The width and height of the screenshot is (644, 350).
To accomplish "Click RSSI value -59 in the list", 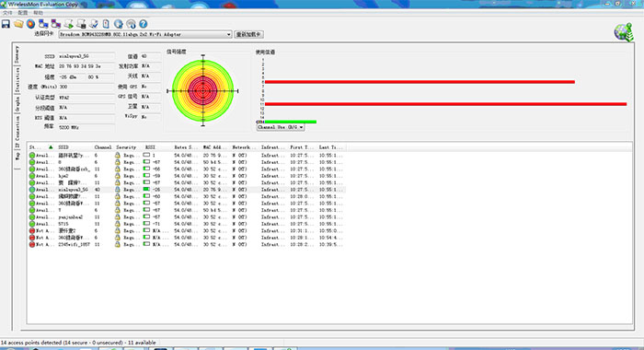I will (x=156, y=176).
